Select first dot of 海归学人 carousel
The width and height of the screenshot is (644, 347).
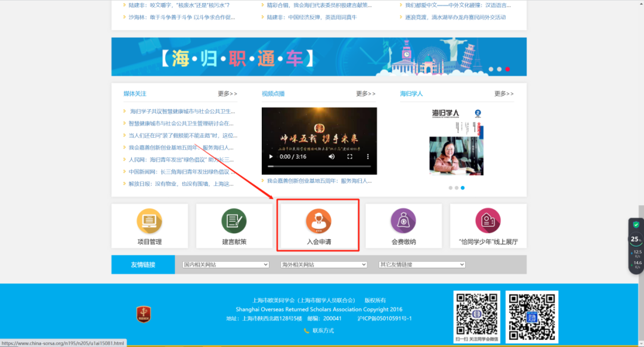point(450,188)
